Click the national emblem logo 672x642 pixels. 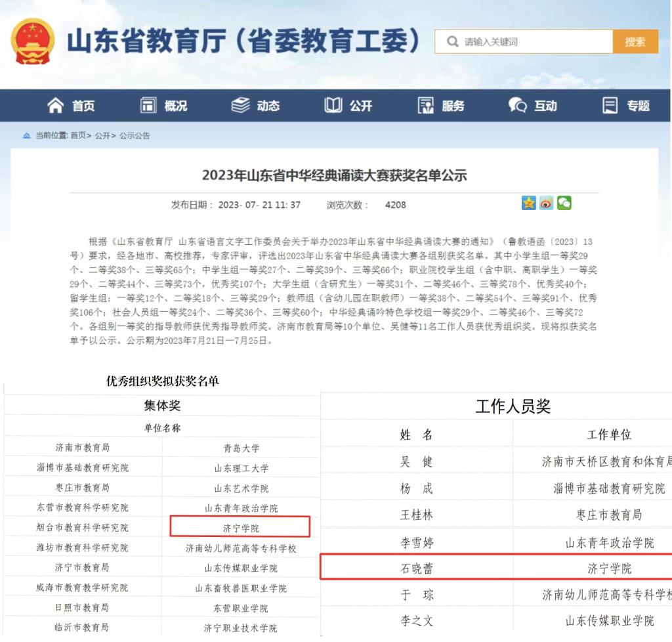click(33, 41)
